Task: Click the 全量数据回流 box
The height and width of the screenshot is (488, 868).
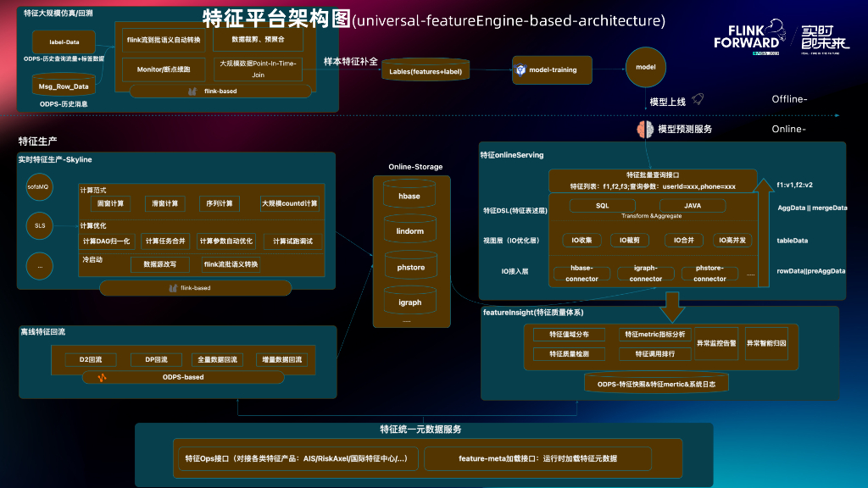Action: 218,359
